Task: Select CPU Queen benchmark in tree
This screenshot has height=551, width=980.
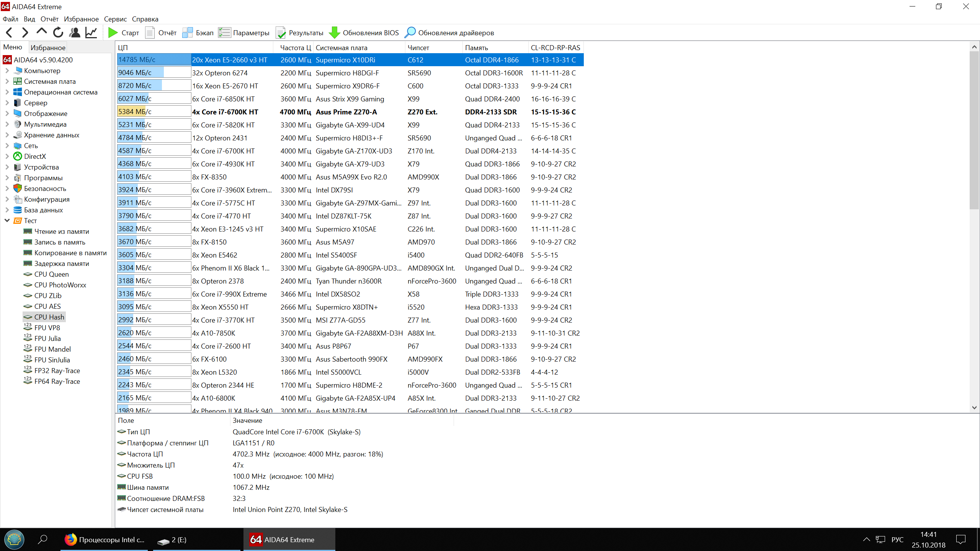Action: [x=51, y=274]
